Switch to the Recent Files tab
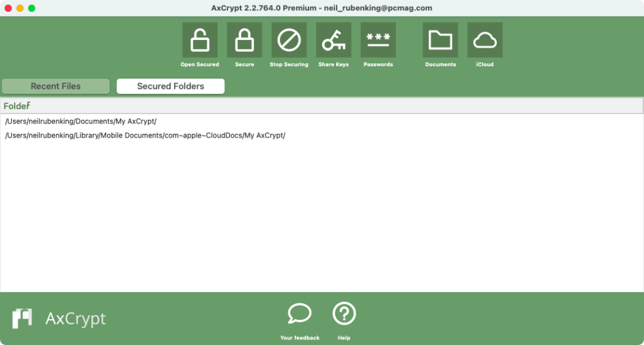Viewport: 644px width, 345px height. 56,87
